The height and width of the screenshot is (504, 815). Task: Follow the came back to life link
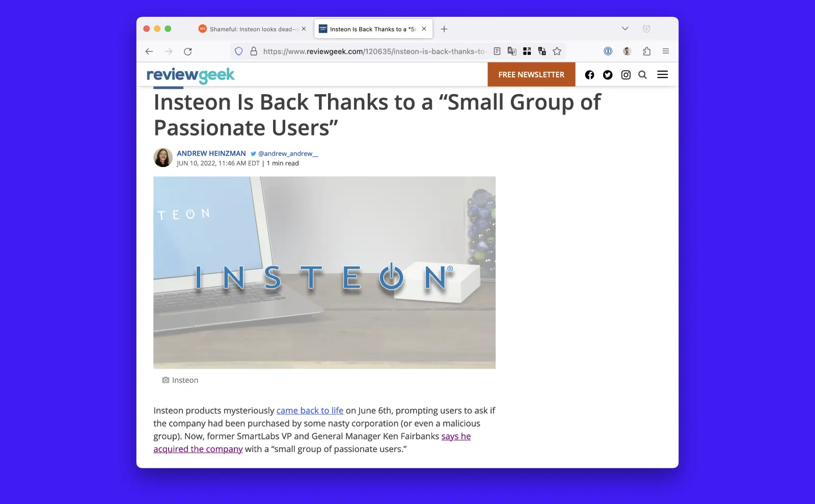click(x=310, y=410)
